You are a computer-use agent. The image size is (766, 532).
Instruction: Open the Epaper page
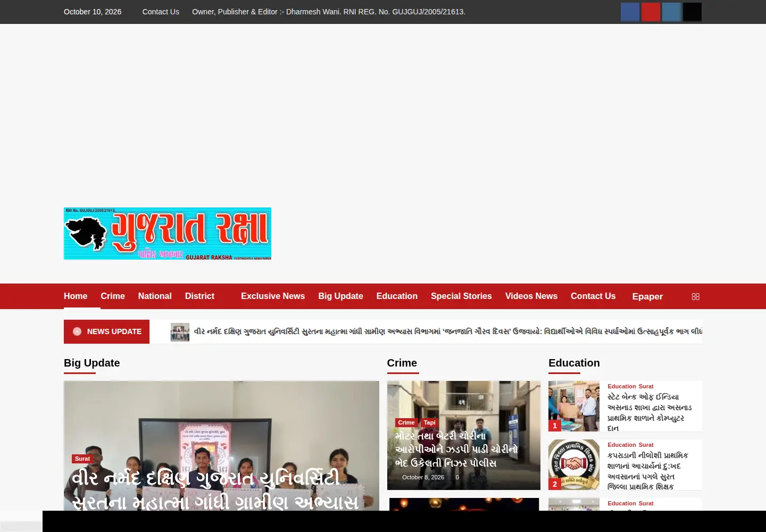coord(647,296)
